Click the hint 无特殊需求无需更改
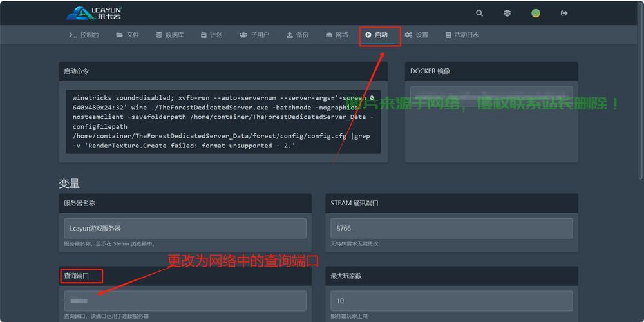Image resolution: width=644 pixels, height=322 pixels. click(x=354, y=243)
